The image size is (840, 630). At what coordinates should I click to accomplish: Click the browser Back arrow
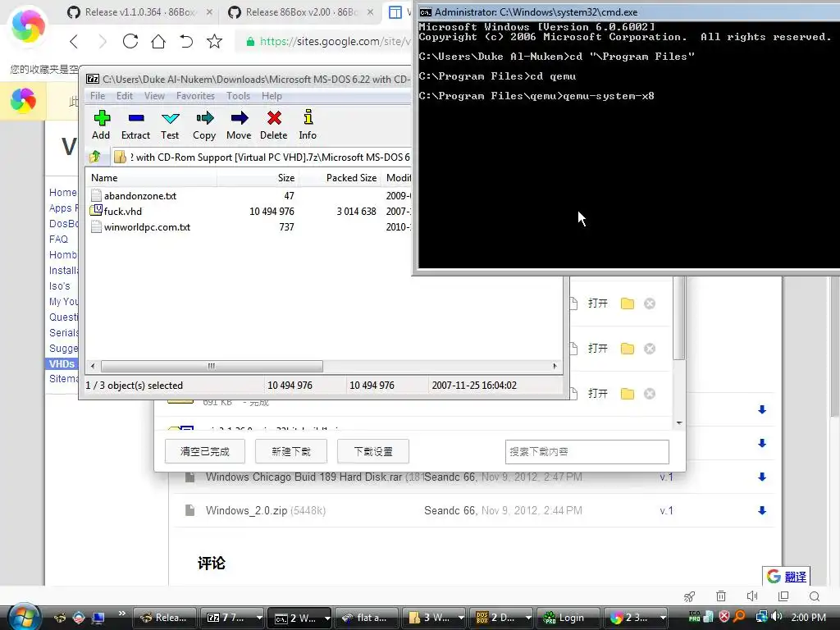point(74,41)
